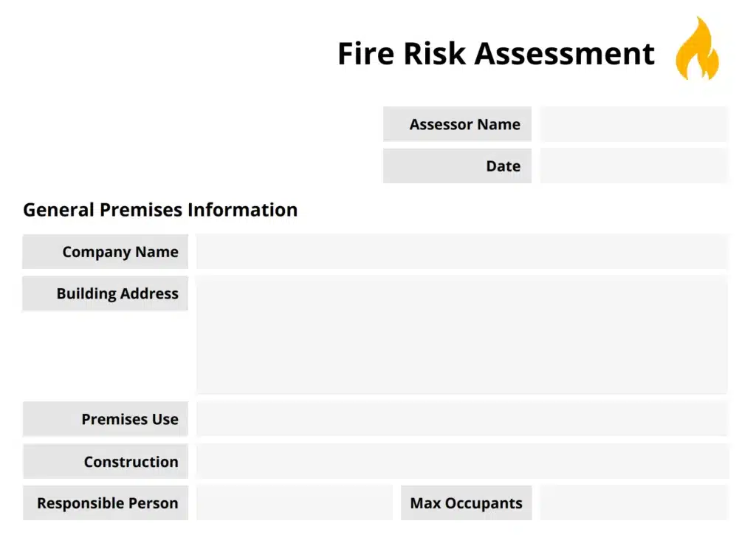Viewport: 756px width, 535px height.
Task: Click the Assessor Name input field
Action: (633, 124)
